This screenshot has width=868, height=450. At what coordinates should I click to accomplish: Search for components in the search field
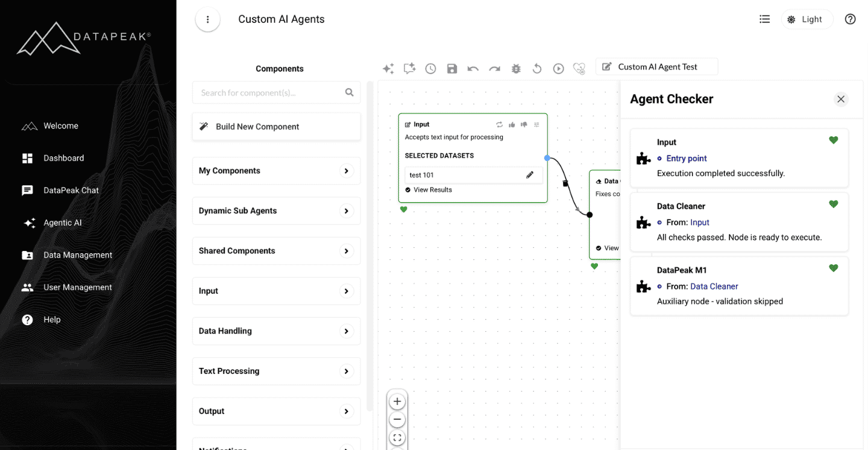point(276,93)
